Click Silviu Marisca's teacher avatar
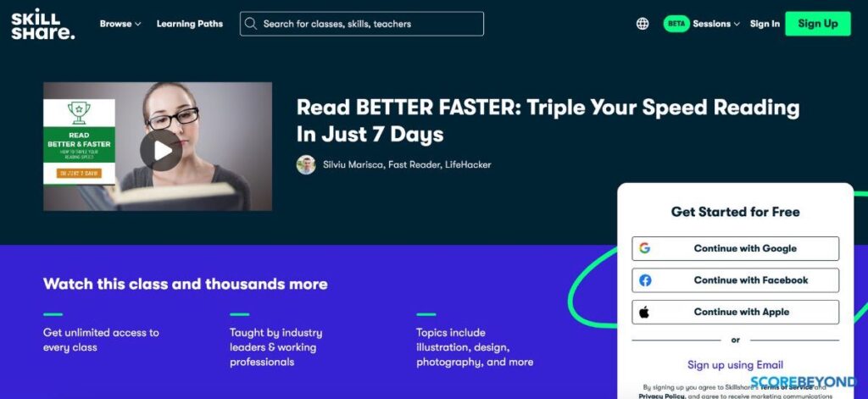Viewport: 868px width, 399px height. tap(305, 164)
